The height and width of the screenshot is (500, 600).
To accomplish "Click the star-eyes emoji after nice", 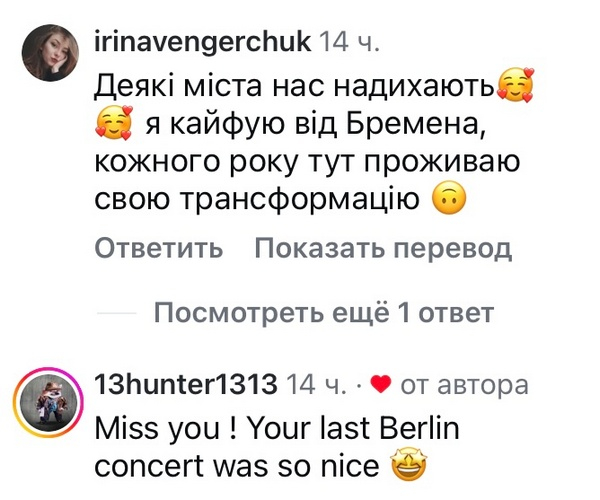I will point(407,466).
